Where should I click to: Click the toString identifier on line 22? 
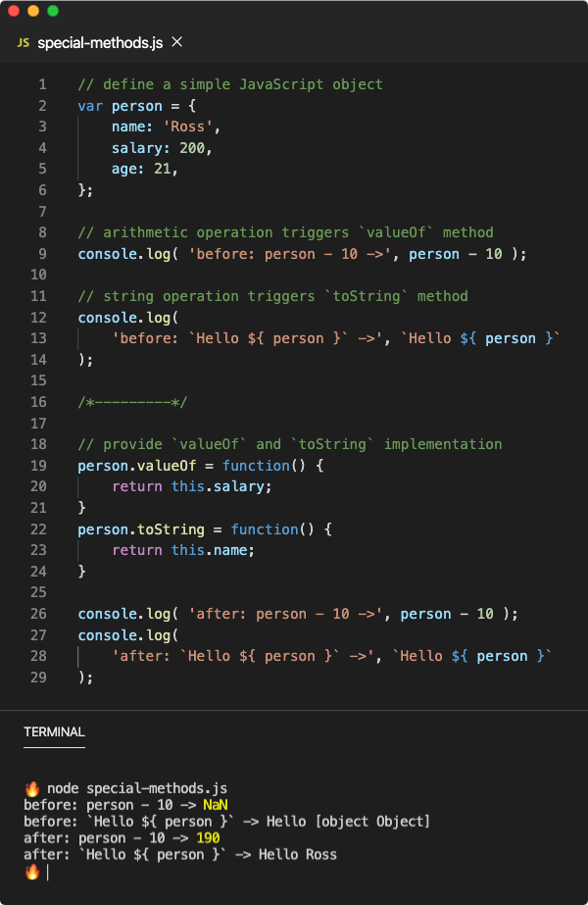tap(171, 529)
